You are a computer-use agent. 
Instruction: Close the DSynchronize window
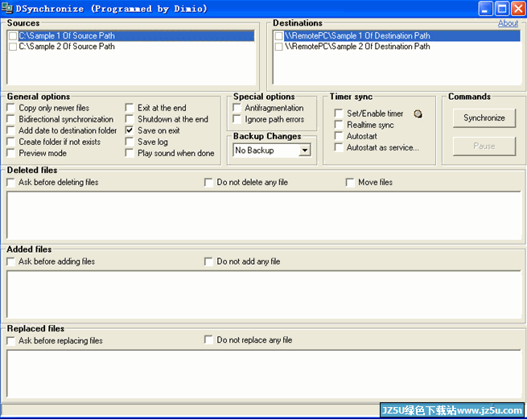518,8
